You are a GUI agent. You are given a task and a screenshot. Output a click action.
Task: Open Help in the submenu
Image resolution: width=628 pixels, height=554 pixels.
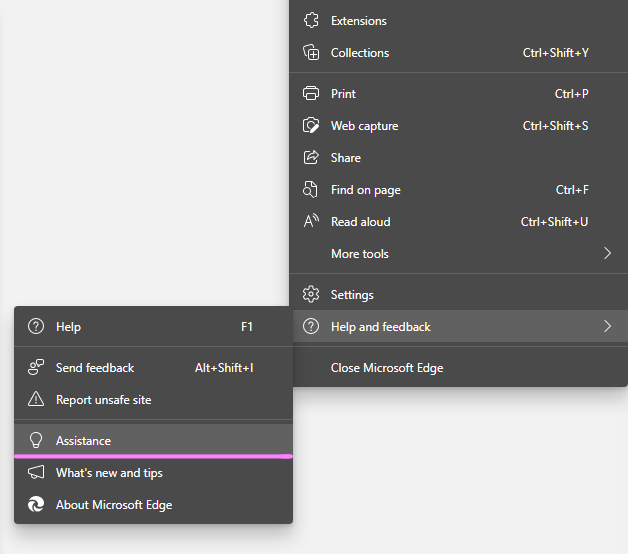(153, 326)
